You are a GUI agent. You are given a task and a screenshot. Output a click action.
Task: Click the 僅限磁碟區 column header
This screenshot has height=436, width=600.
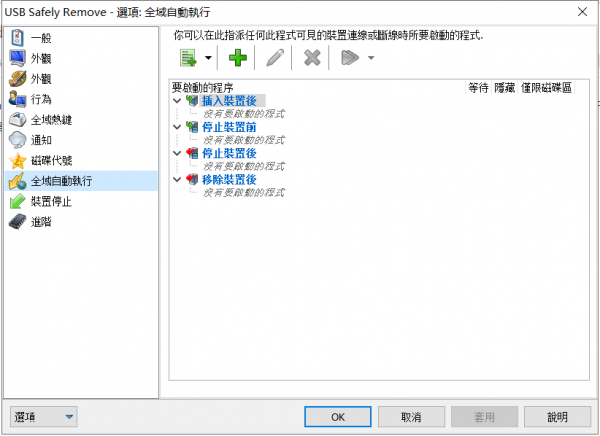pyautogui.click(x=546, y=88)
